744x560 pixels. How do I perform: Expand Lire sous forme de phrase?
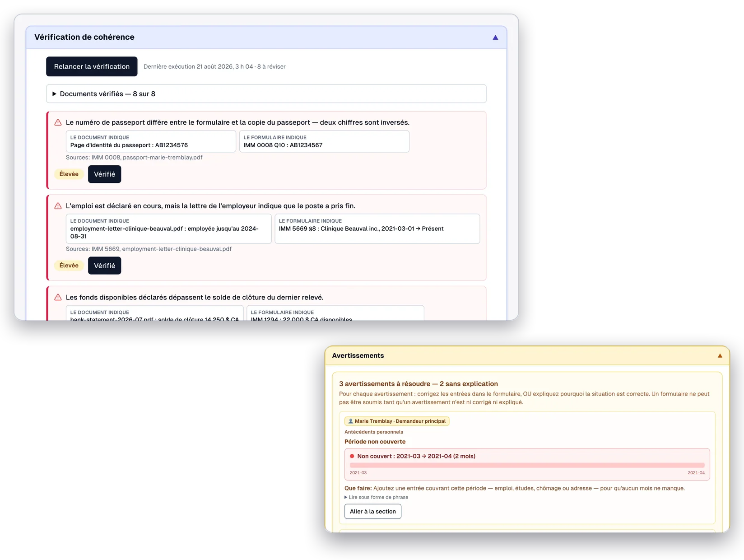tap(377, 497)
